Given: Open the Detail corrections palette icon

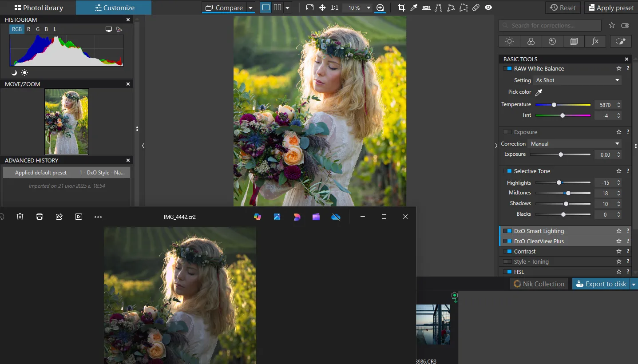Looking at the screenshot, I should (552, 41).
